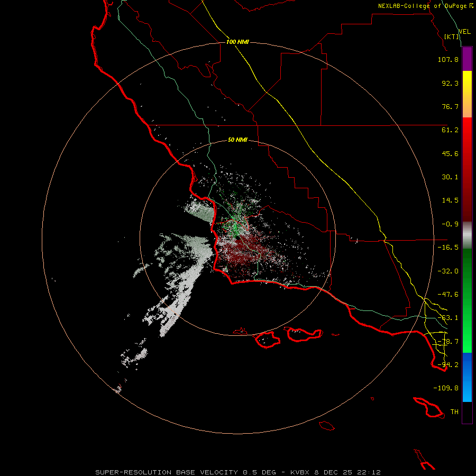Click the 14.5 velocity scale value

click(x=450, y=200)
